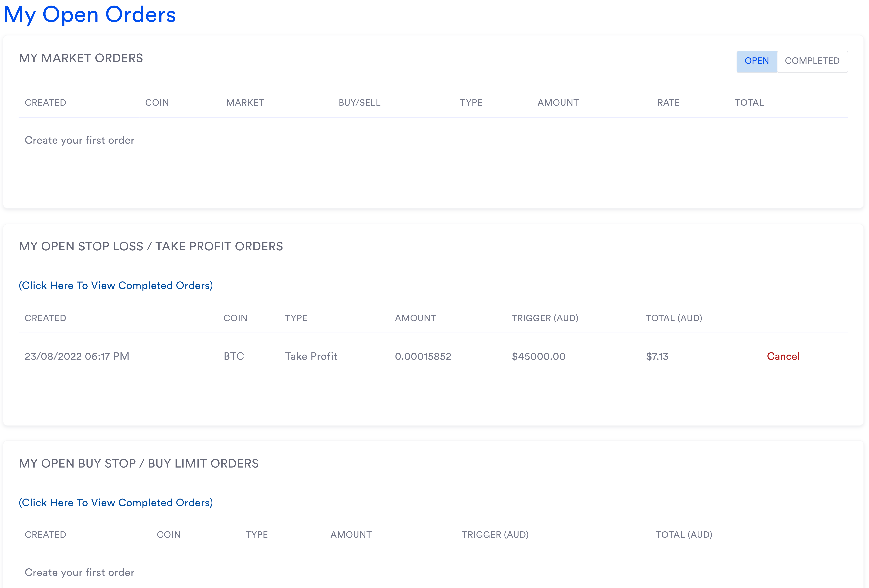Click the 'MY MARKET ORDERS' section title
Screen dimensions: 869x588
(81, 58)
